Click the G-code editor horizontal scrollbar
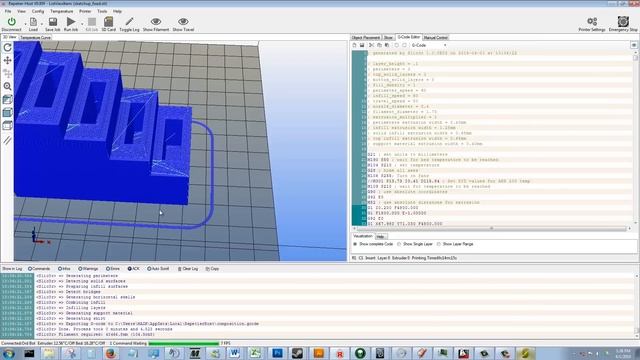The width and height of the screenshot is (640, 360). coord(492,229)
